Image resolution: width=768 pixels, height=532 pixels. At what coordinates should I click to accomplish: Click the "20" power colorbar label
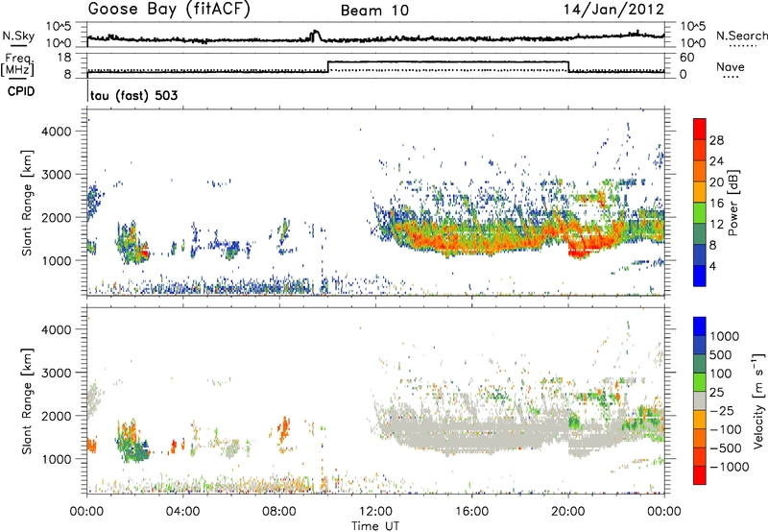coord(716,182)
